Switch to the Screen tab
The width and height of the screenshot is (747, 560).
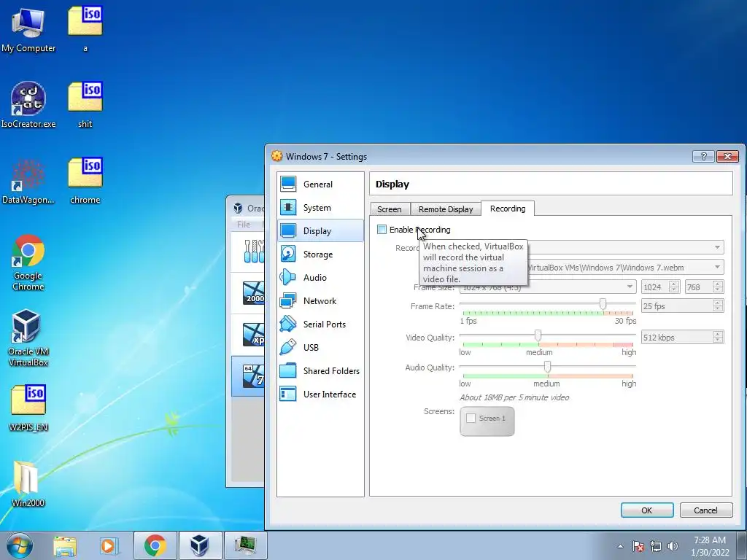(x=390, y=209)
